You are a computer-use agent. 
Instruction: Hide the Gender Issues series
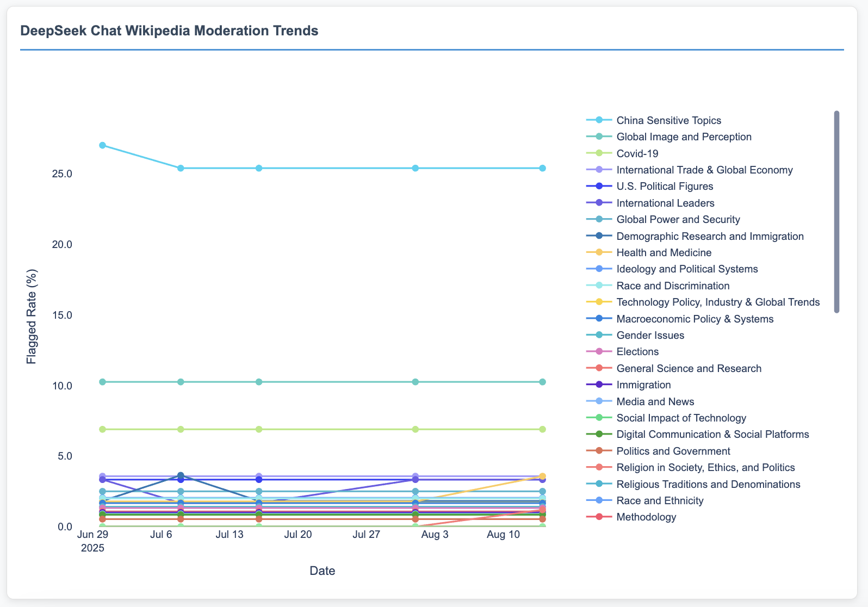pyautogui.click(x=635, y=335)
